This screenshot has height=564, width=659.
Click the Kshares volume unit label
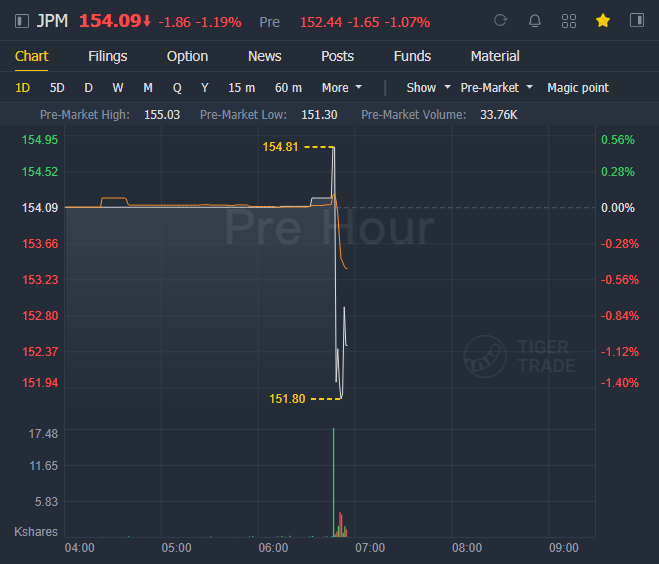tap(36, 532)
